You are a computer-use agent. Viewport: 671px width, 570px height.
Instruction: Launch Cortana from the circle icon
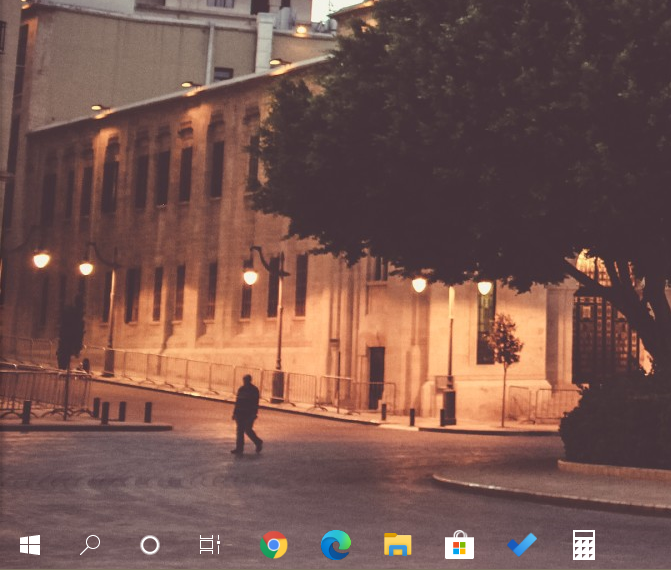point(150,545)
